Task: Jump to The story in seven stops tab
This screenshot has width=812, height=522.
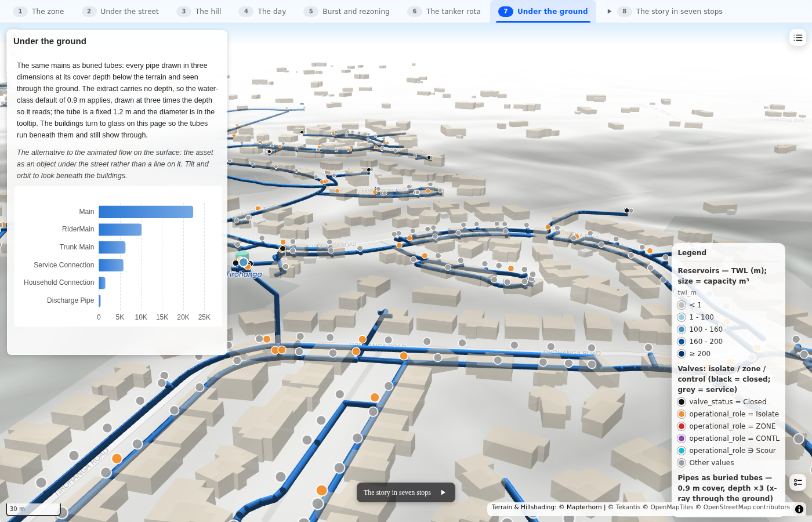Action: coord(670,11)
